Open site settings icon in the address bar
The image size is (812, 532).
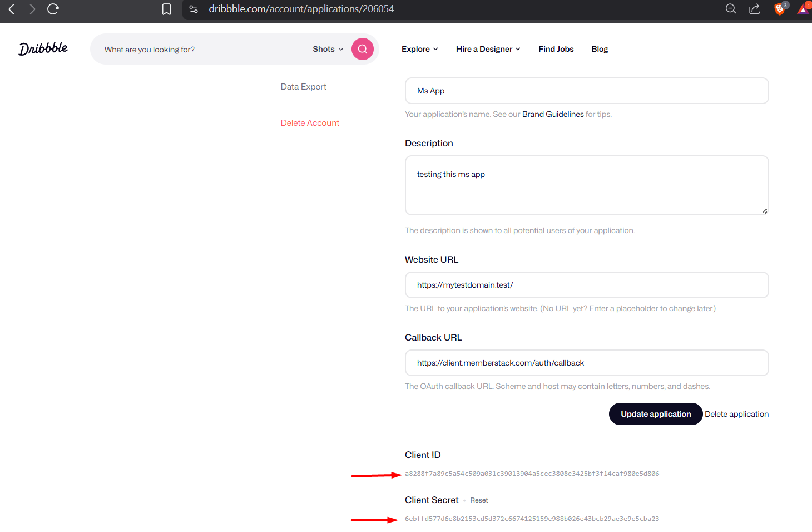point(194,9)
